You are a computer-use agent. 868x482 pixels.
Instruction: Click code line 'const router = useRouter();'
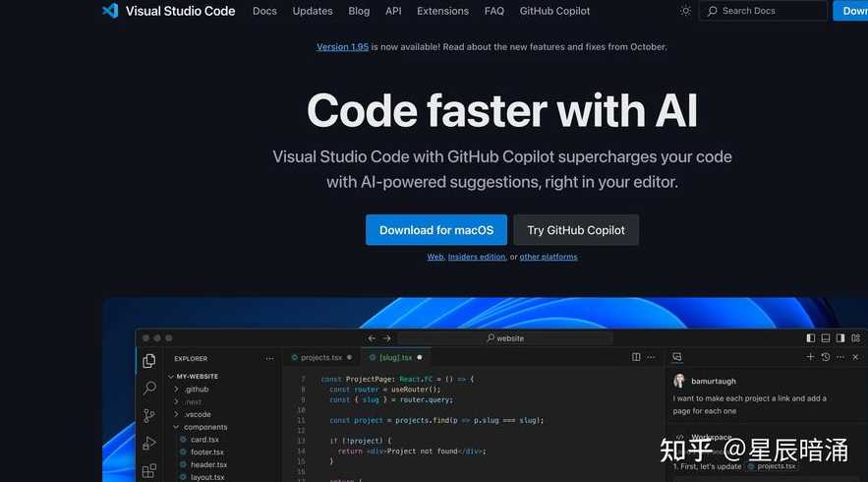[384, 389]
